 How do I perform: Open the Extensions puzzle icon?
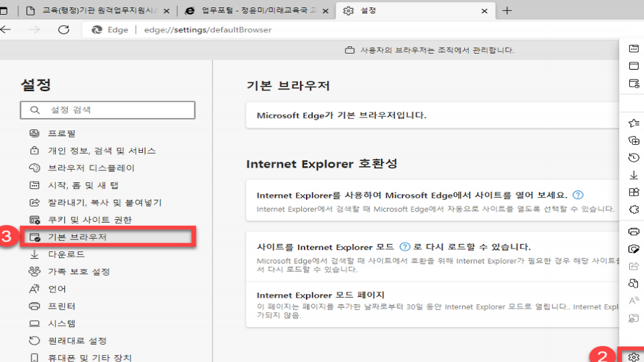[634, 210]
